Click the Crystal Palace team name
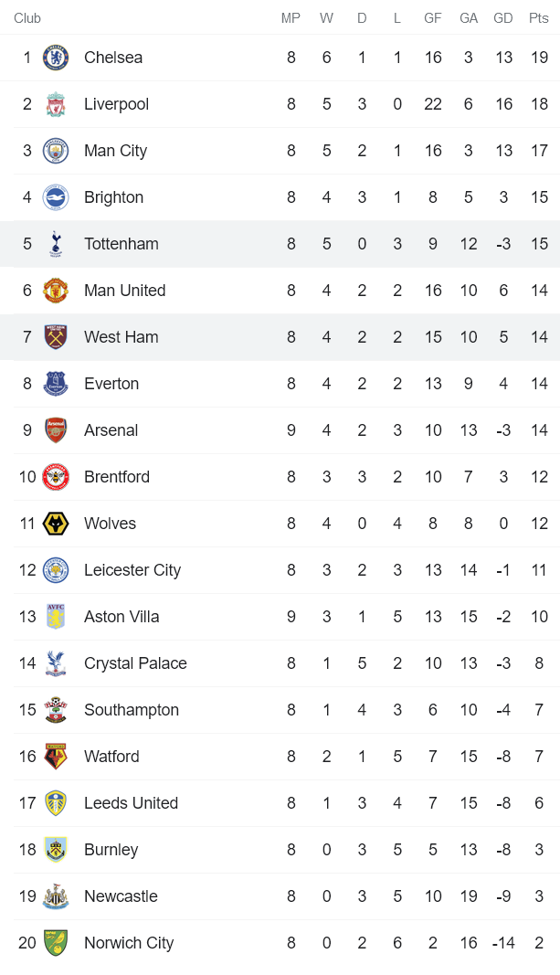560x975 pixels. 135,663
